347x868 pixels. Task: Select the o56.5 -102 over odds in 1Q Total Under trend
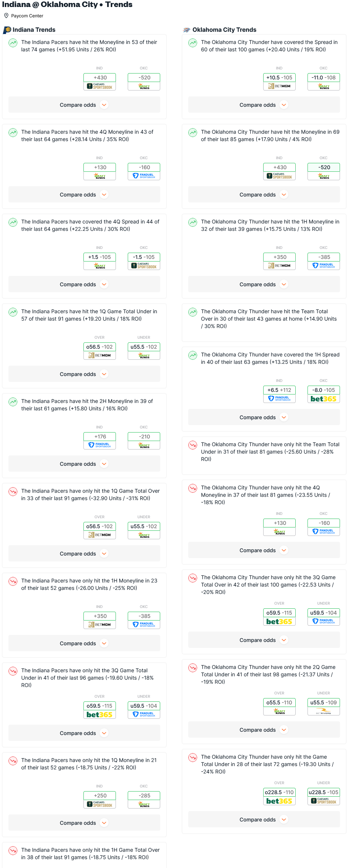pyautogui.click(x=100, y=347)
